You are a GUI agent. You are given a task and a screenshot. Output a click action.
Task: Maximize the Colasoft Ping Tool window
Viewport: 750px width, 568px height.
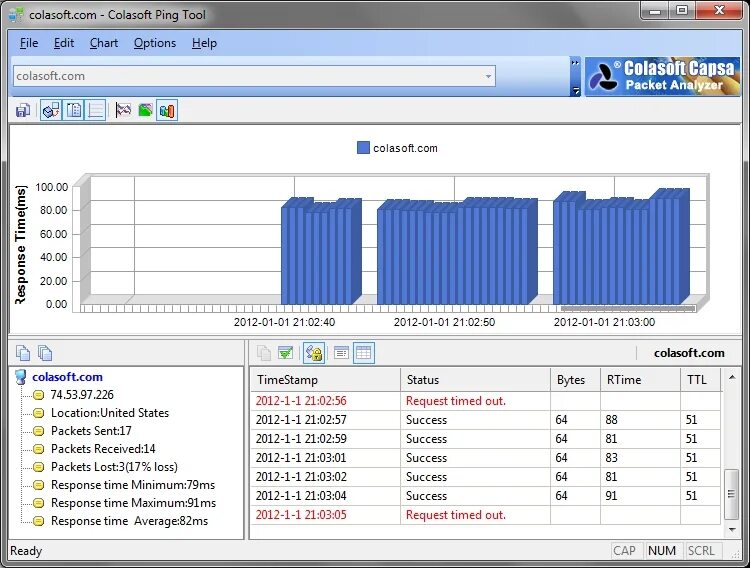pyautogui.click(x=682, y=10)
